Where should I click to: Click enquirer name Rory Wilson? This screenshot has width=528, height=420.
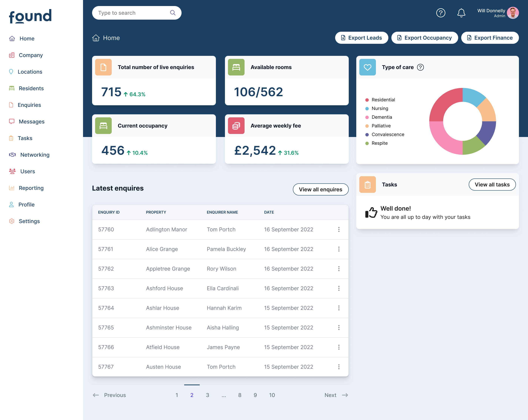pyautogui.click(x=221, y=269)
